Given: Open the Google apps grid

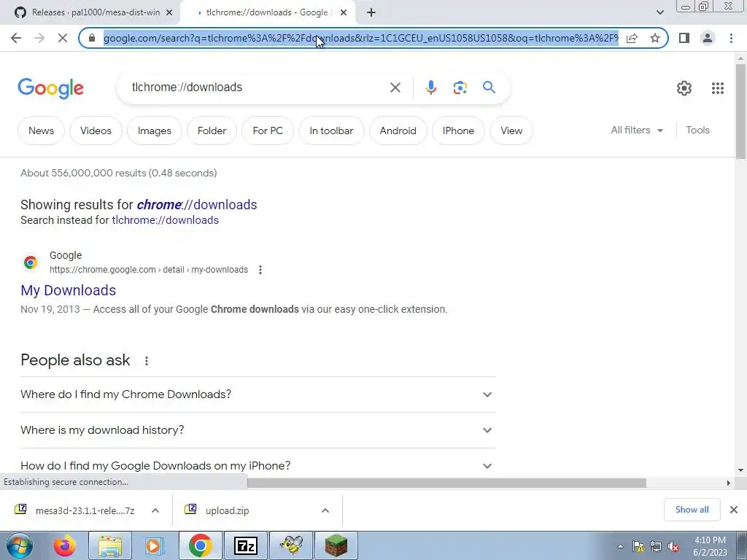Looking at the screenshot, I should pyautogui.click(x=718, y=88).
